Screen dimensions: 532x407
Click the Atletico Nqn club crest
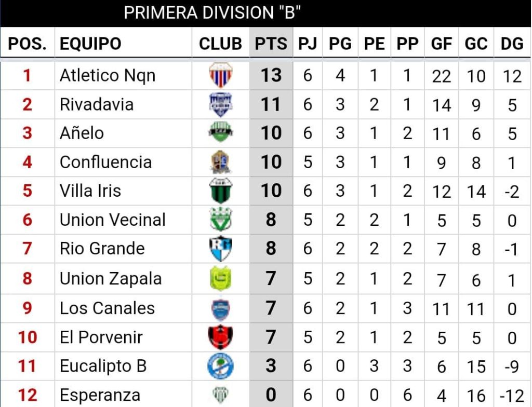(x=220, y=75)
